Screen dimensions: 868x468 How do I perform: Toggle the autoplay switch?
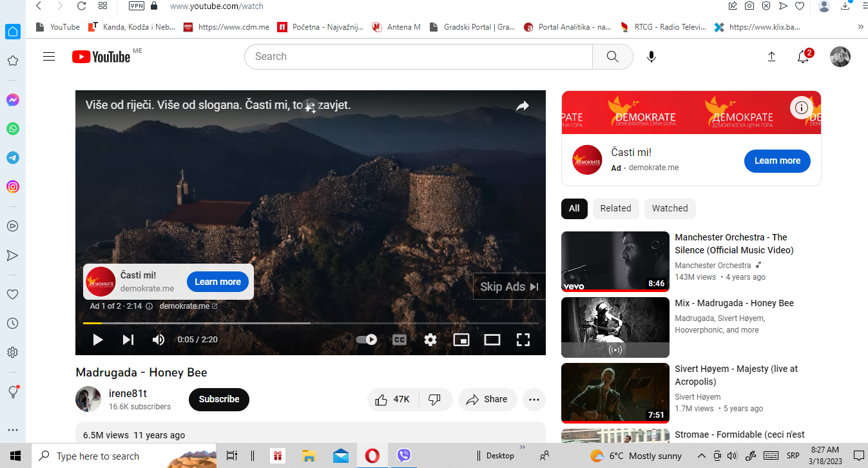click(x=367, y=340)
